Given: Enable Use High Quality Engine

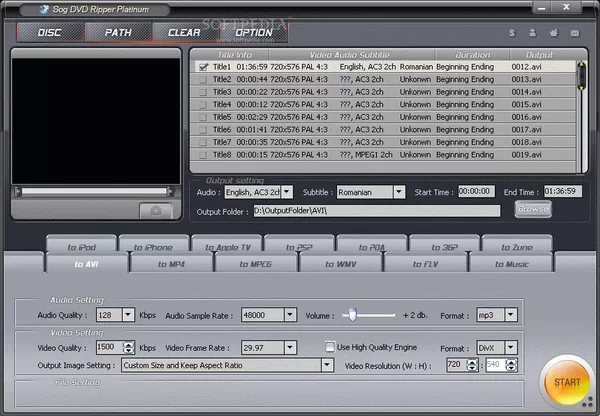Looking at the screenshot, I should 330,347.
